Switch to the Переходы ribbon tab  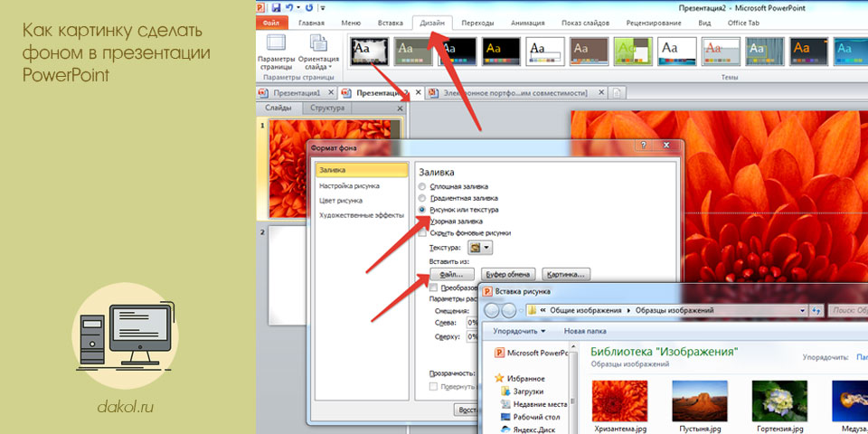coord(477,24)
